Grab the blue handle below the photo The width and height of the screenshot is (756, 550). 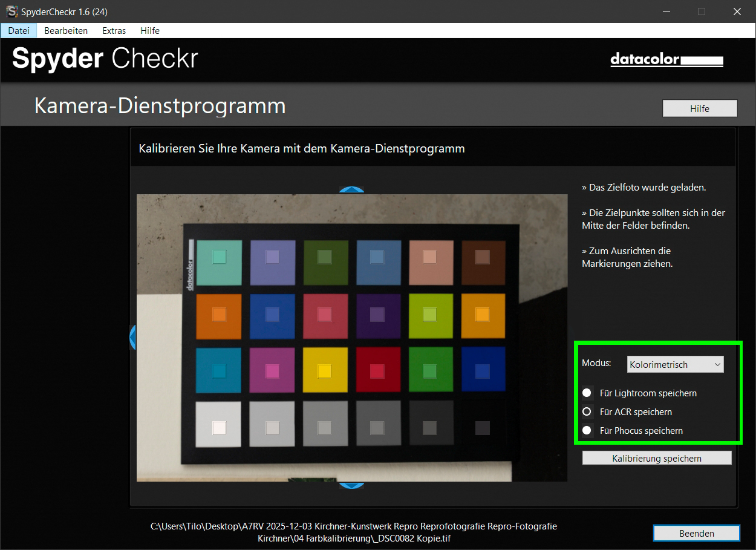(x=351, y=485)
